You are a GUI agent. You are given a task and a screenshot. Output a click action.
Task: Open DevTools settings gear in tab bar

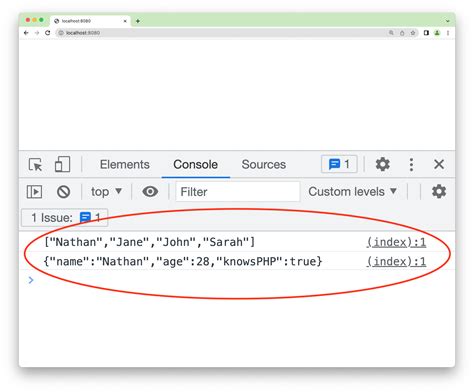(x=383, y=164)
